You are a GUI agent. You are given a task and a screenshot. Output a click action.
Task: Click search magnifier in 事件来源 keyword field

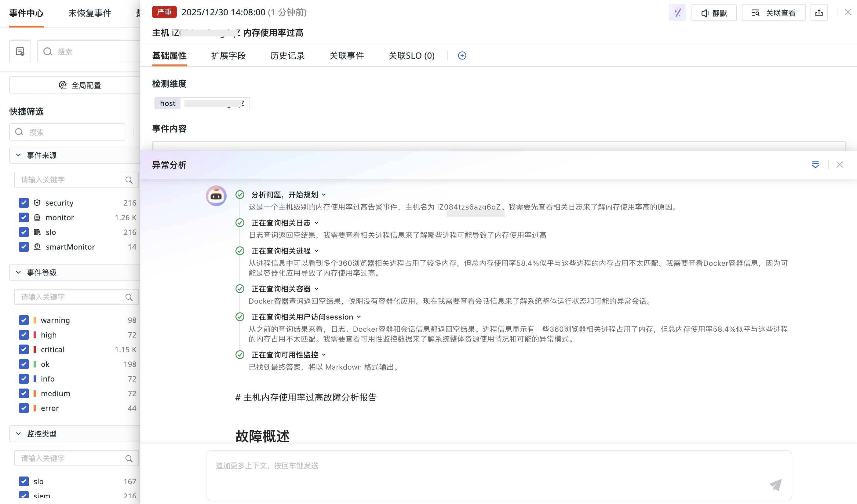coord(129,180)
